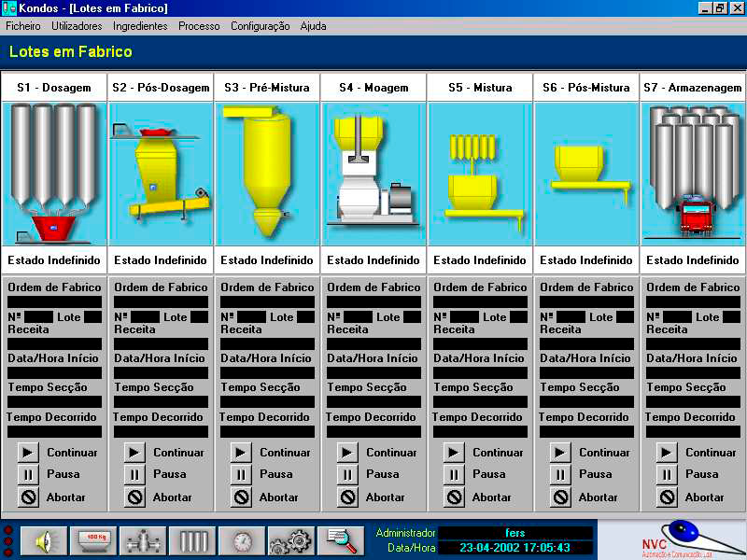Click the S5 - Mistura section header
The width and height of the screenshot is (747, 560).
click(x=480, y=88)
